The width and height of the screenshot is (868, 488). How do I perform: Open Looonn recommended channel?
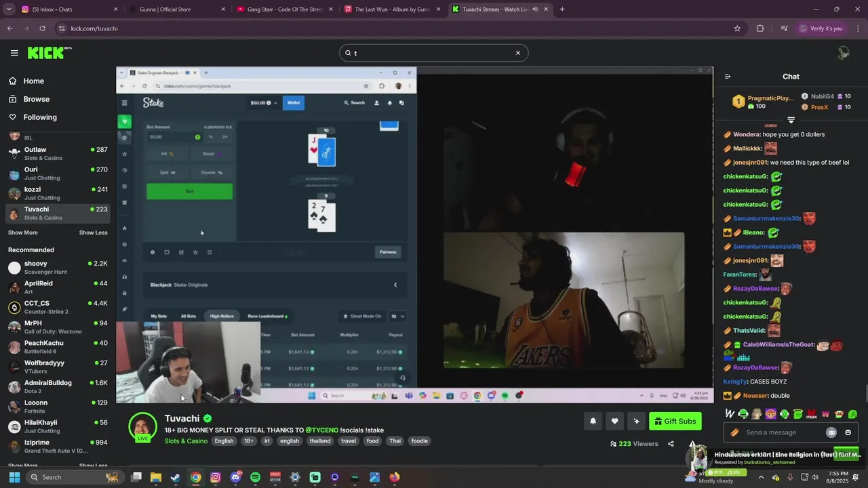point(58,406)
